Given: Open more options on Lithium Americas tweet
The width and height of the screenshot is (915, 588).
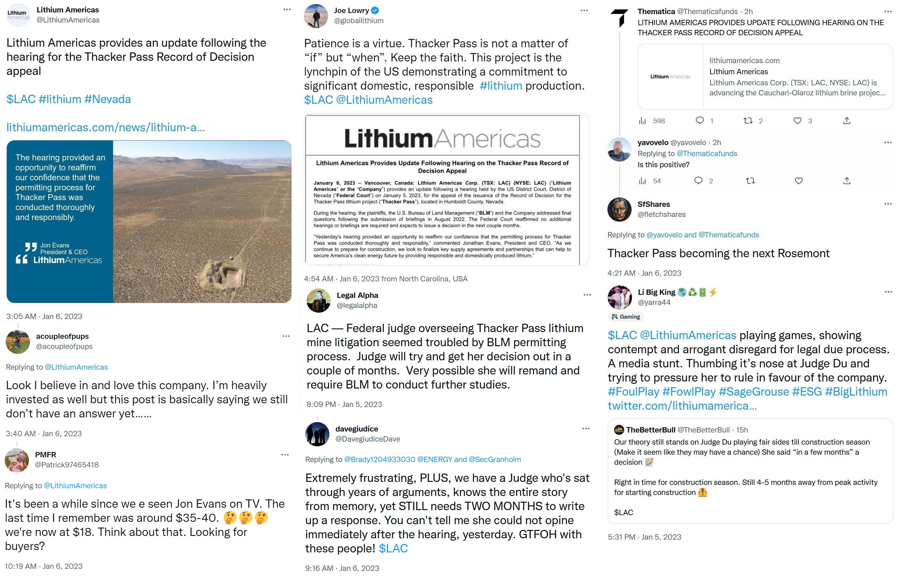Looking at the screenshot, I should coord(287,9).
